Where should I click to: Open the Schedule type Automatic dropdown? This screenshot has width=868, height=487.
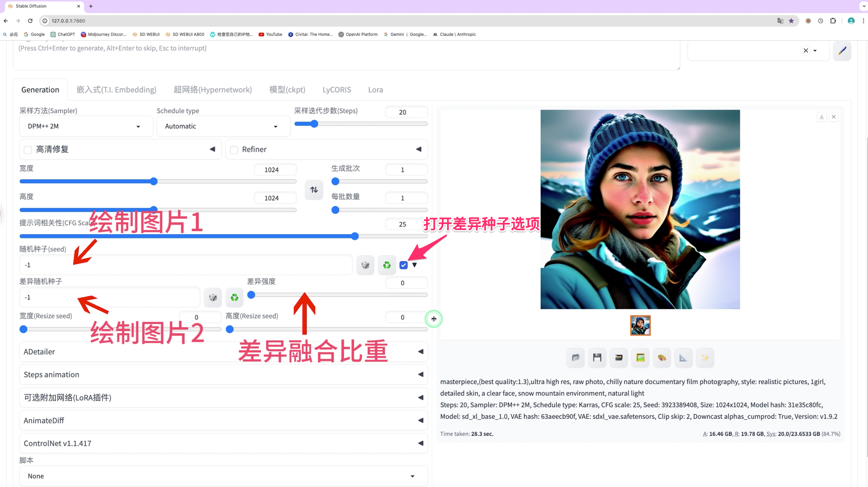pyautogui.click(x=223, y=126)
